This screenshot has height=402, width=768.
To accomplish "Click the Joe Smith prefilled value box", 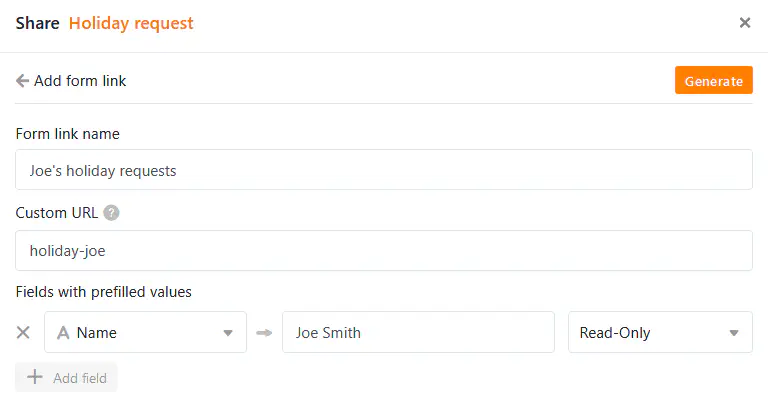I will click(418, 332).
